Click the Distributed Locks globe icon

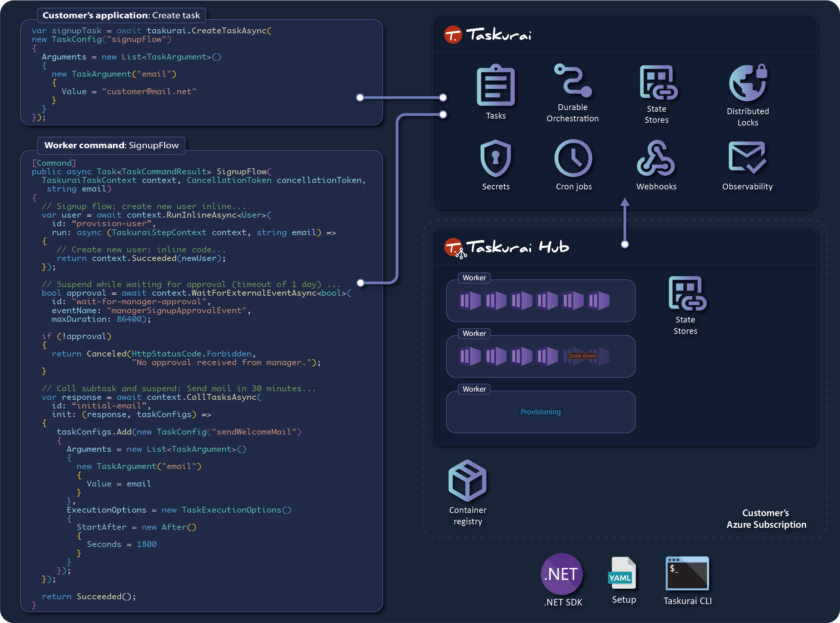coord(748,83)
